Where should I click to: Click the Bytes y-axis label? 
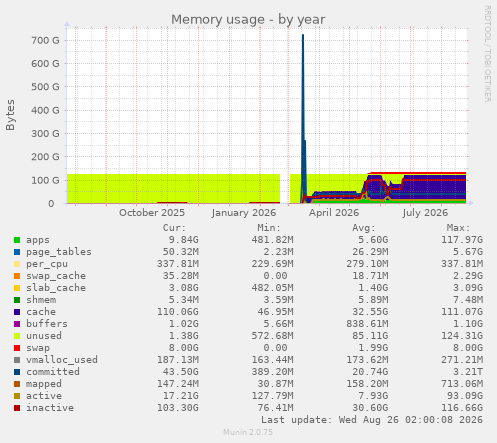pyautogui.click(x=10, y=115)
